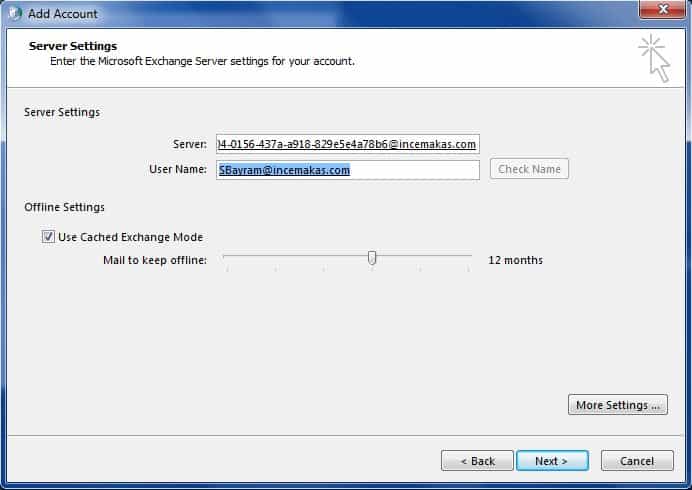The width and height of the screenshot is (692, 490).
Task: Cancel the account setup
Action: tap(637, 461)
